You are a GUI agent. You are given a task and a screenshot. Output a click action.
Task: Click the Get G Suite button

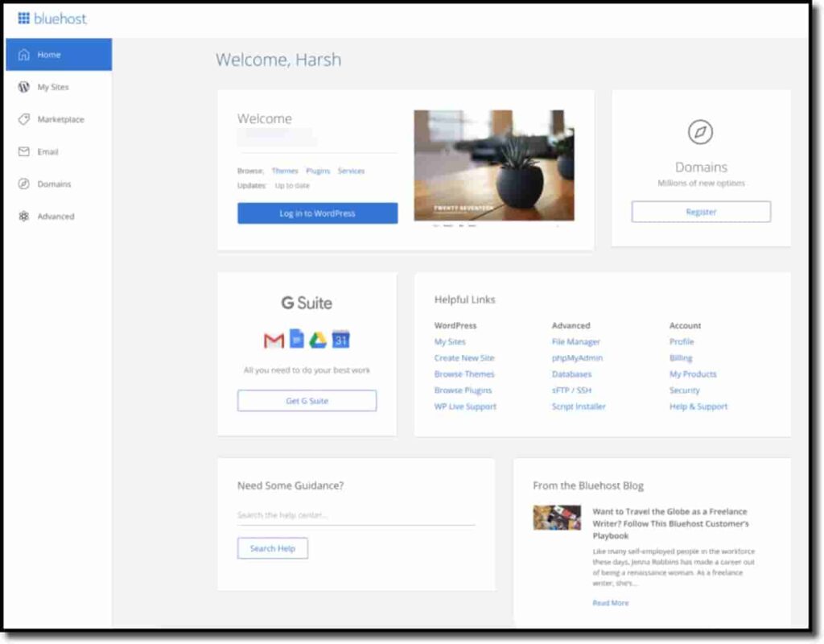pos(307,401)
